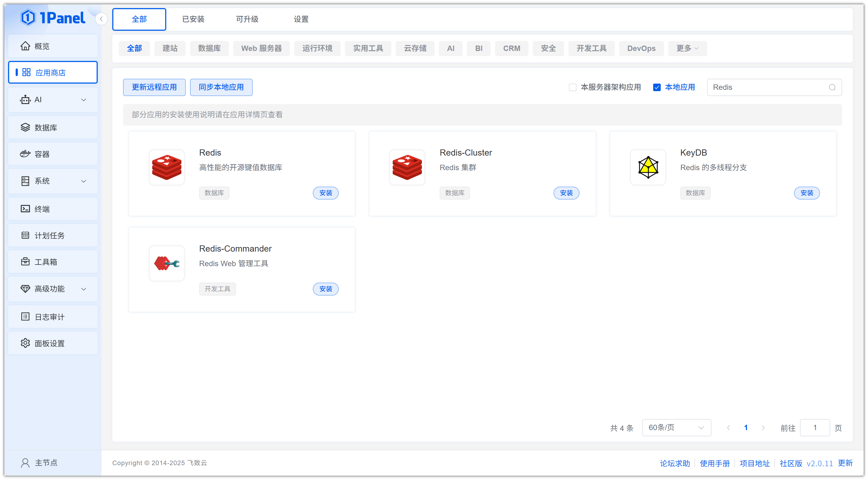The image size is (868, 480).
Task: Click the Redis app icon
Action: point(167,167)
